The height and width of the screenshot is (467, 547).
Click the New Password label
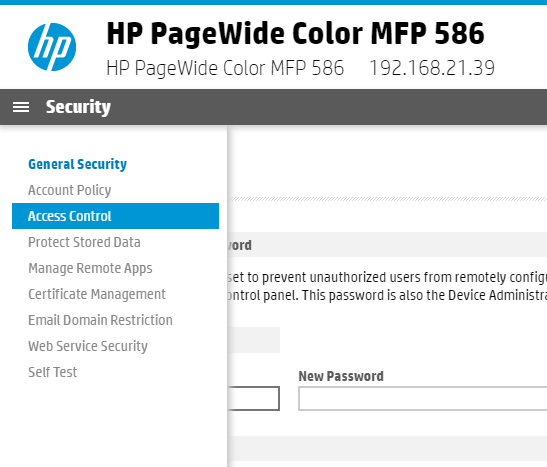click(x=341, y=376)
